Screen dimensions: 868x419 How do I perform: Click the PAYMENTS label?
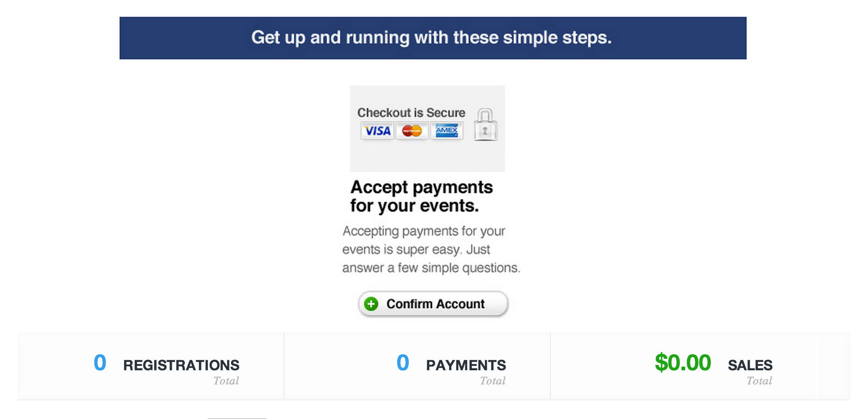coord(466,365)
